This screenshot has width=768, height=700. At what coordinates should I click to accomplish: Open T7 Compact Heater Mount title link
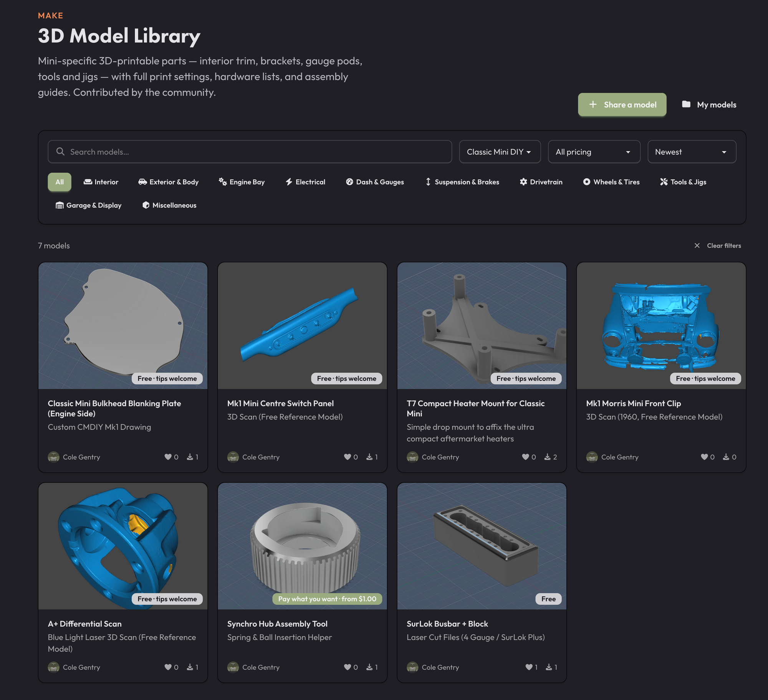coord(476,408)
